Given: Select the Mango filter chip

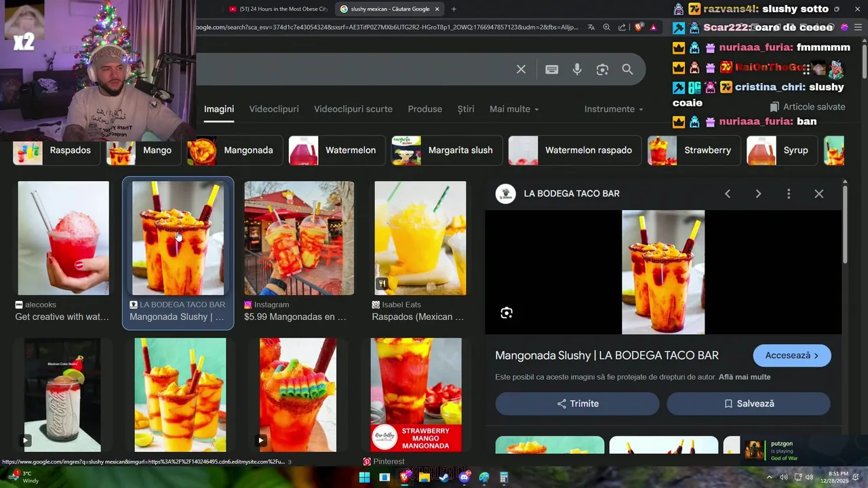Looking at the screenshot, I should coord(143,150).
